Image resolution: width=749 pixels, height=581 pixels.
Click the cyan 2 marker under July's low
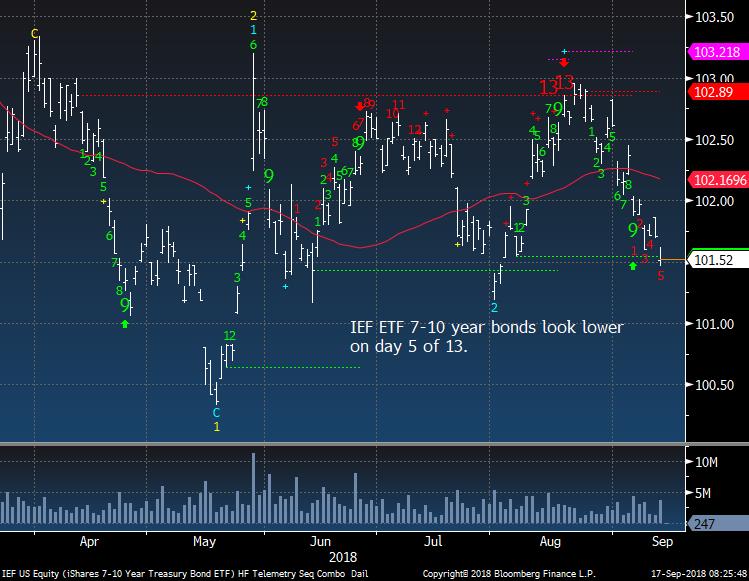pyautogui.click(x=494, y=307)
